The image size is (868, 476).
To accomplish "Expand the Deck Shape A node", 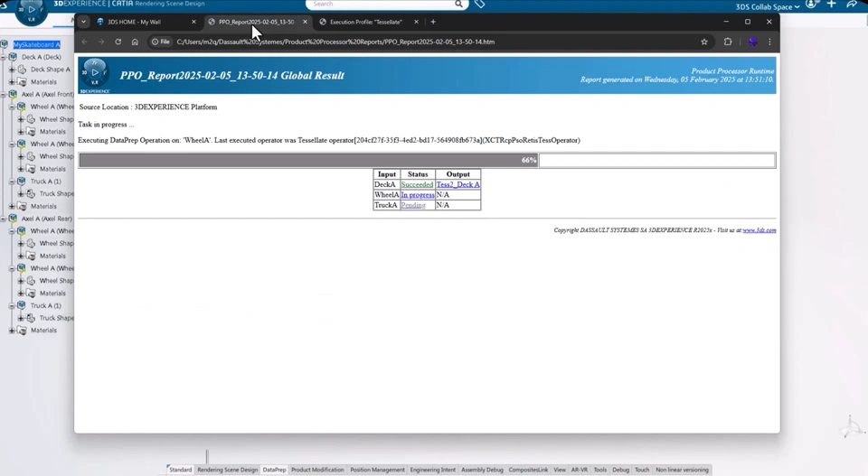I will tap(12, 70).
